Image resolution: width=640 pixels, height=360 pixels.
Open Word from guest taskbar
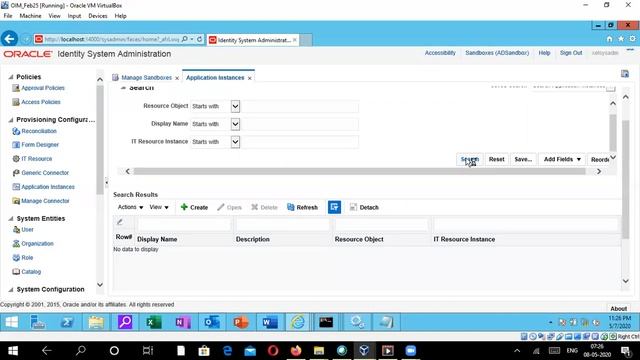click(x=270, y=322)
